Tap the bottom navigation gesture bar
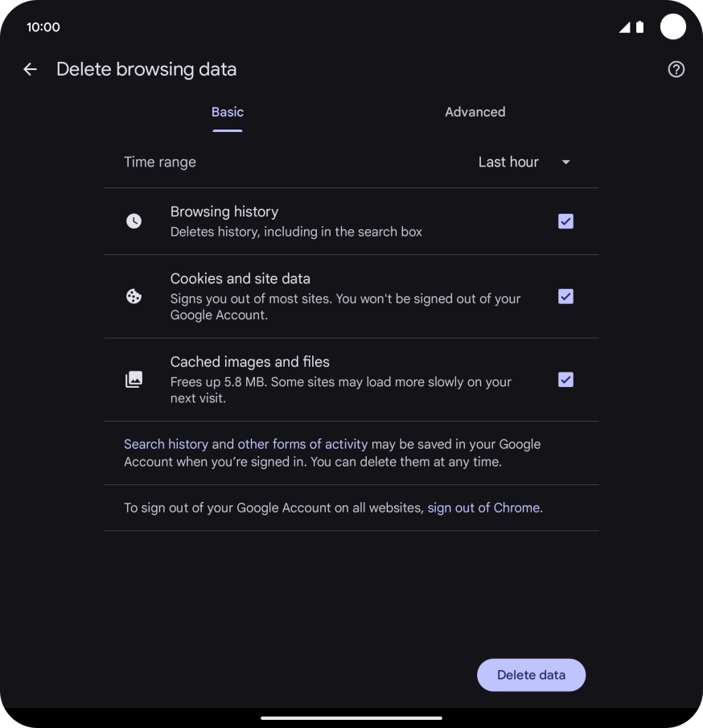Image resolution: width=703 pixels, height=728 pixels. pyautogui.click(x=351, y=718)
